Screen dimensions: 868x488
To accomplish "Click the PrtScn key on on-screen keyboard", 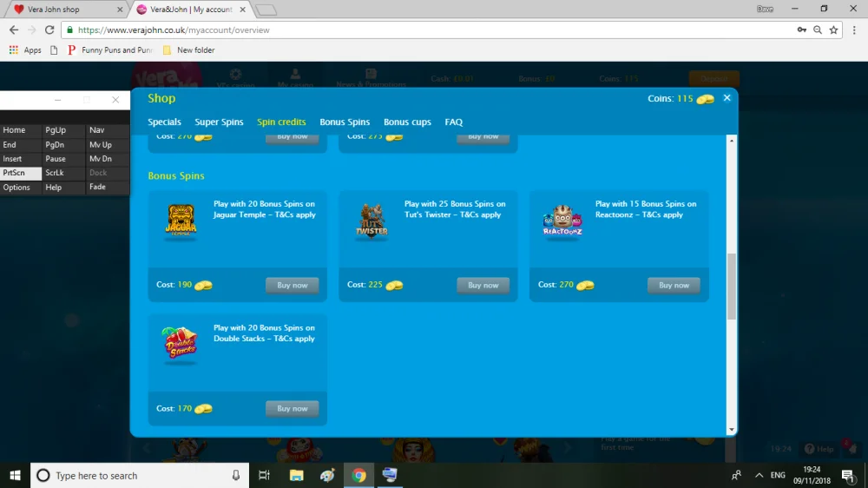I will point(21,173).
